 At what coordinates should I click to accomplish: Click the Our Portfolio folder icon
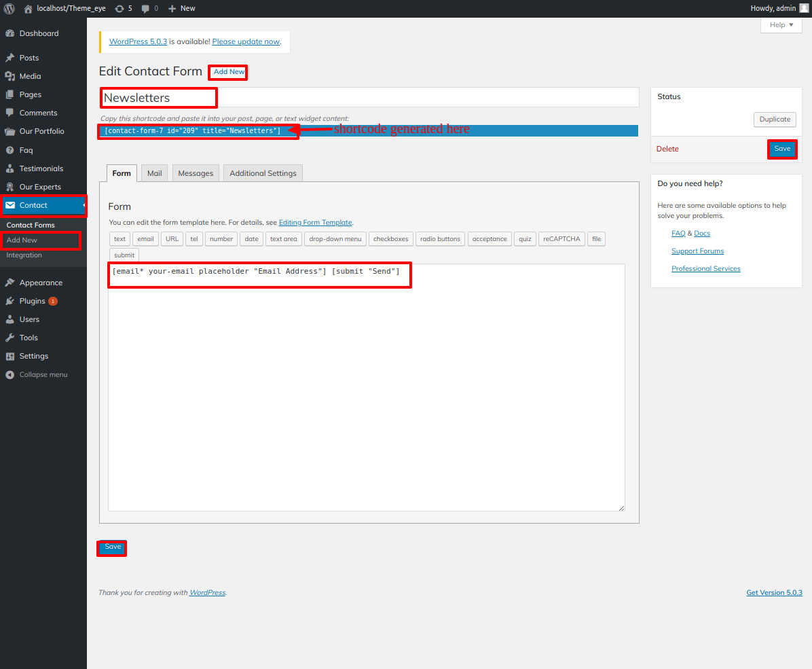10,131
